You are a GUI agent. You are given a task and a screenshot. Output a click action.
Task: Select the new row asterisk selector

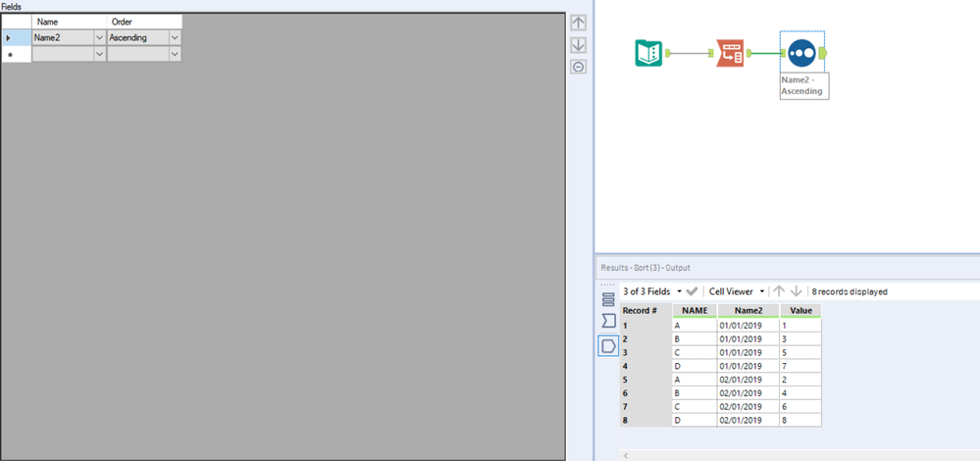(x=17, y=54)
